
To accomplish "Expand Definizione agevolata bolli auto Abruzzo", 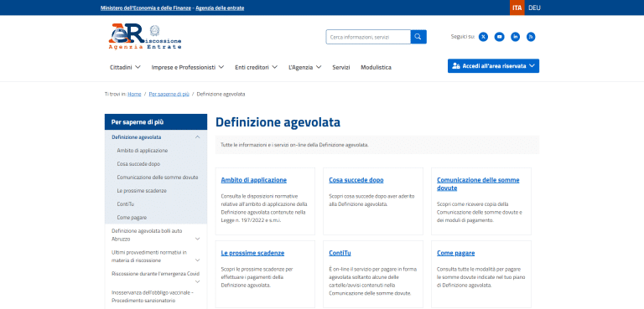I will tap(197, 239).
